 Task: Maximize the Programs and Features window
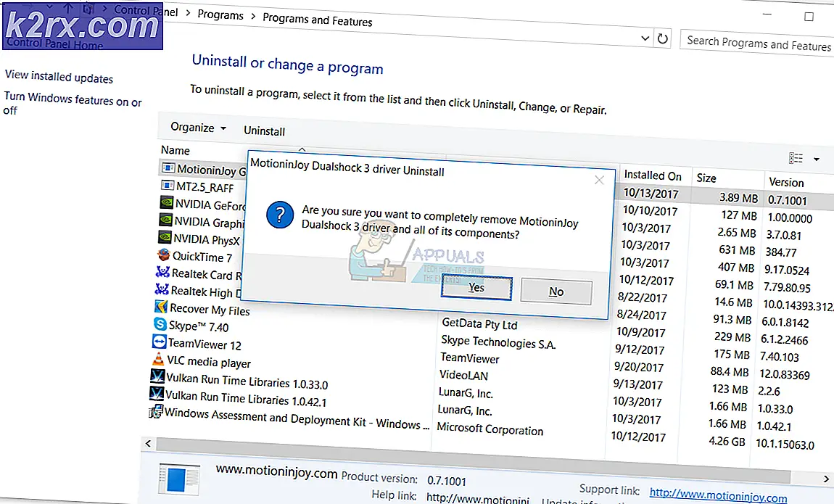(x=809, y=17)
